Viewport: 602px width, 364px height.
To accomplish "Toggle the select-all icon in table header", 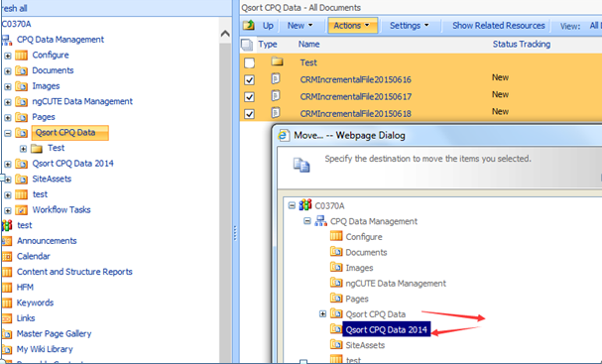I will tap(247, 45).
